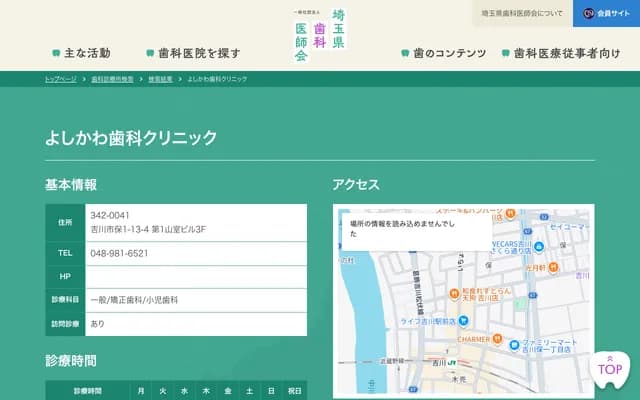Click the 検索結果 breadcrumb link
The height and width of the screenshot is (400, 640).
click(x=160, y=78)
